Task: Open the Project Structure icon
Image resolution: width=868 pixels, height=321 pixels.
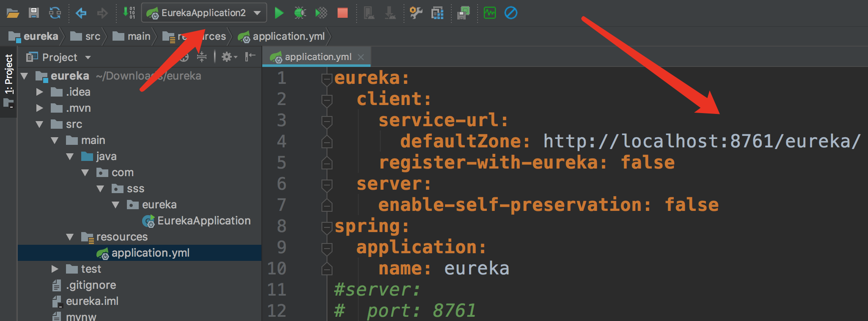Action: point(437,13)
